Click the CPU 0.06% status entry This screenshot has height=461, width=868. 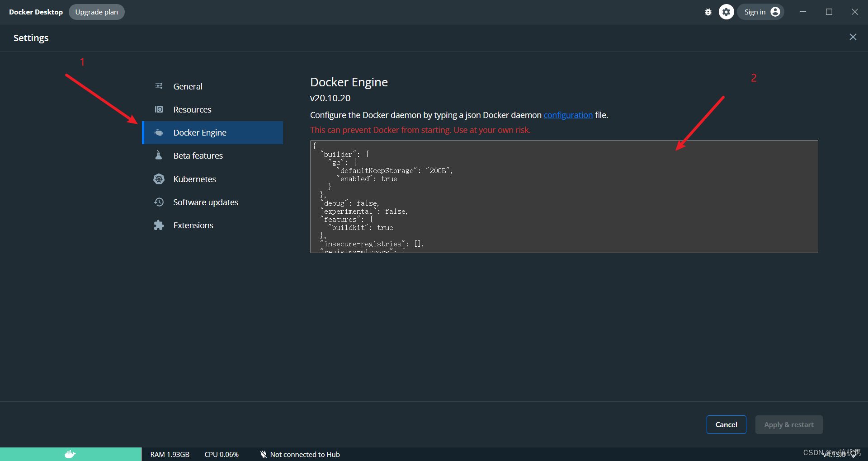[222, 454]
